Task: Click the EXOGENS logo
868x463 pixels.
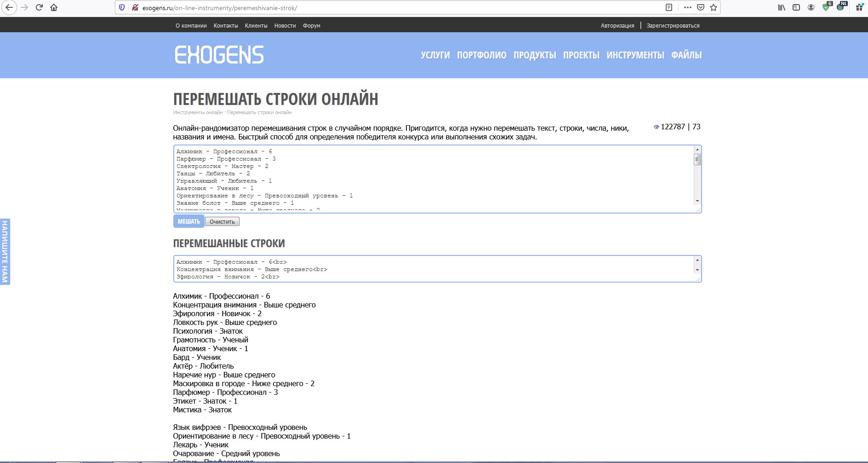Action: [219, 55]
